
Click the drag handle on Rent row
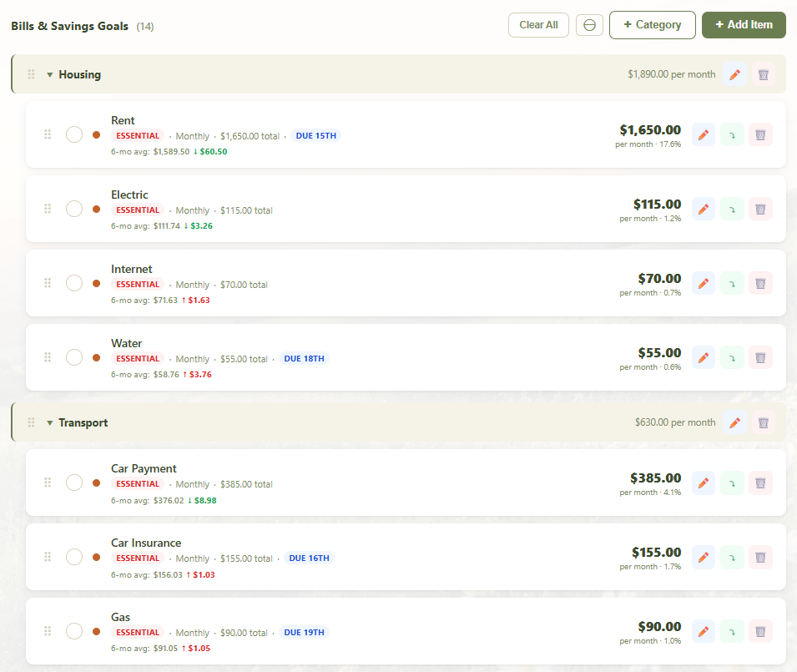coord(48,134)
